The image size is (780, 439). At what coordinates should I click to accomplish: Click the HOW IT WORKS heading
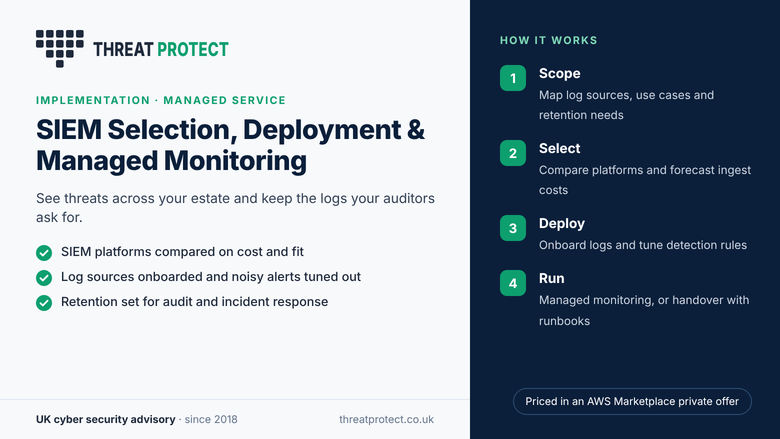(x=549, y=40)
